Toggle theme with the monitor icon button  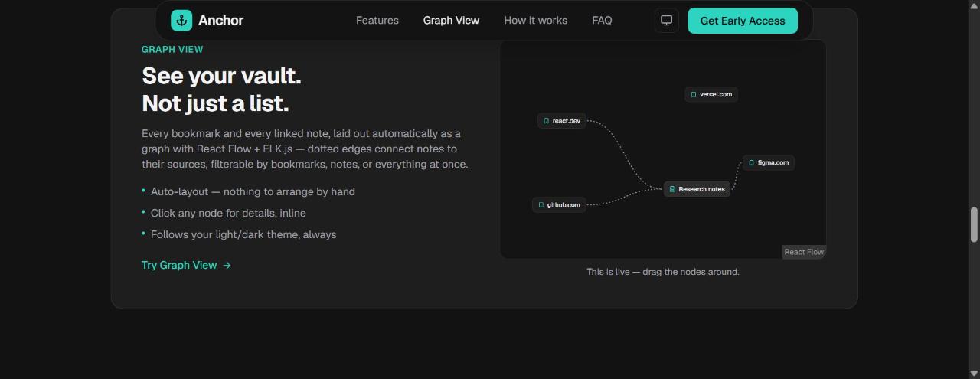pos(667,21)
